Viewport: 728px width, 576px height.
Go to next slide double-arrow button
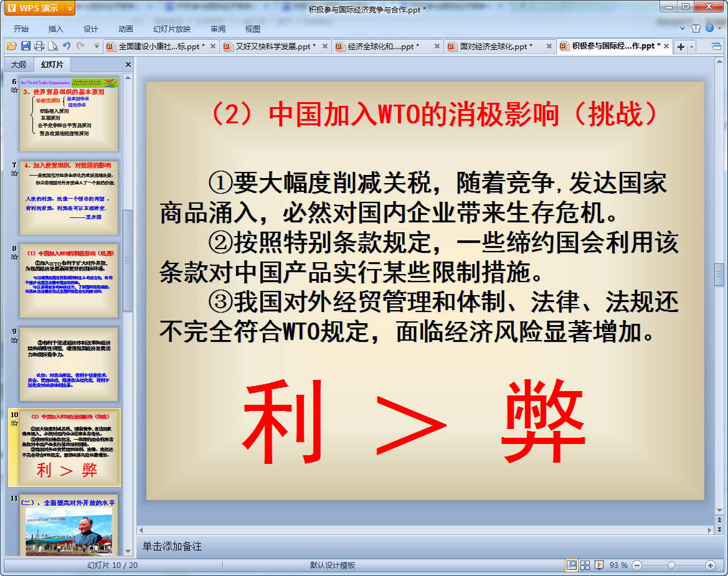coord(720,529)
